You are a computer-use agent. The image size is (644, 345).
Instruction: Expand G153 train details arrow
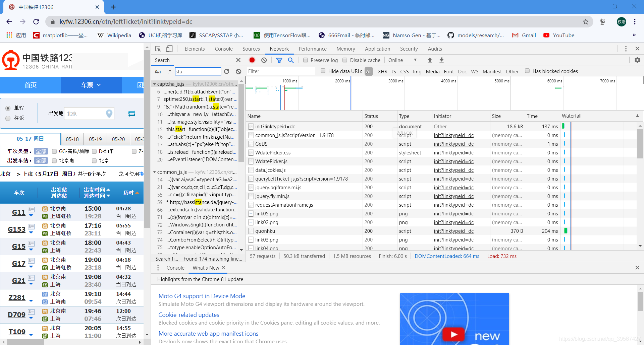point(31,232)
